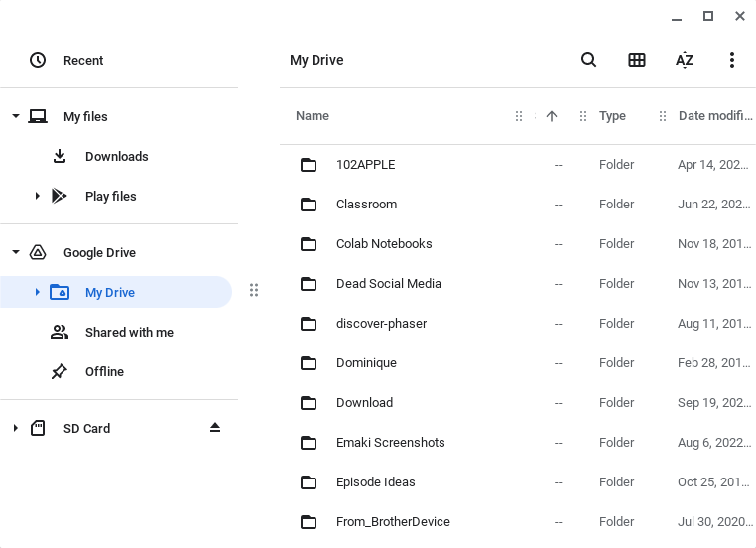This screenshot has height=548, width=756.
Task: Select the 102APPLE folder name
Action: [366, 165]
